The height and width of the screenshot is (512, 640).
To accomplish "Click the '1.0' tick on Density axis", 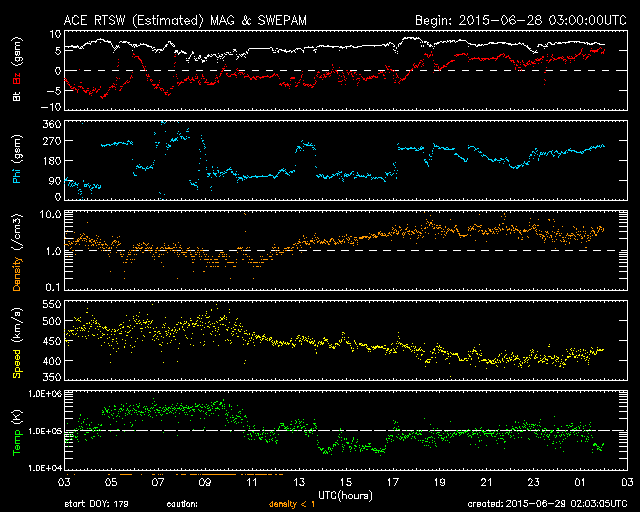I will pyautogui.click(x=53, y=252).
